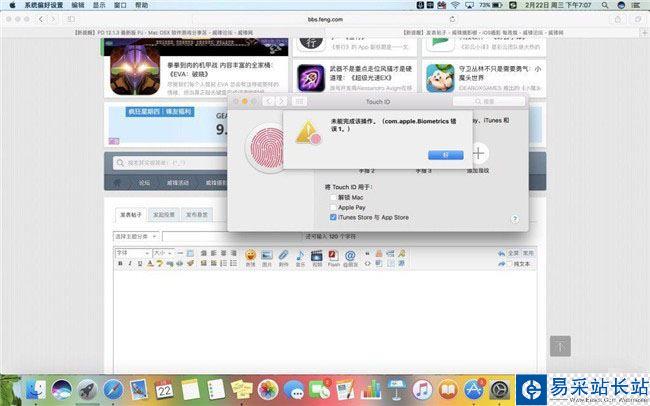The height and width of the screenshot is (406, 650).
Task: Click the battery status indicator
Action: pos(491,5)
